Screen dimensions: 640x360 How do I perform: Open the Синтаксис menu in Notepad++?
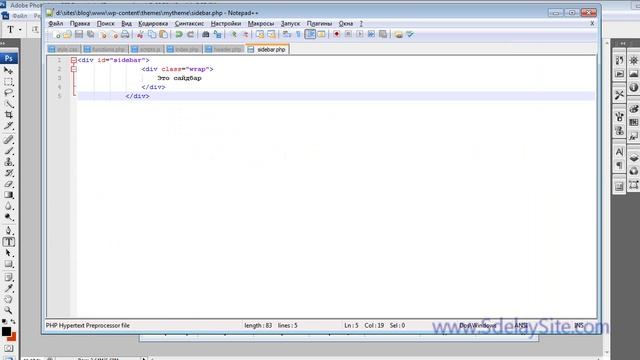(189, 24)
